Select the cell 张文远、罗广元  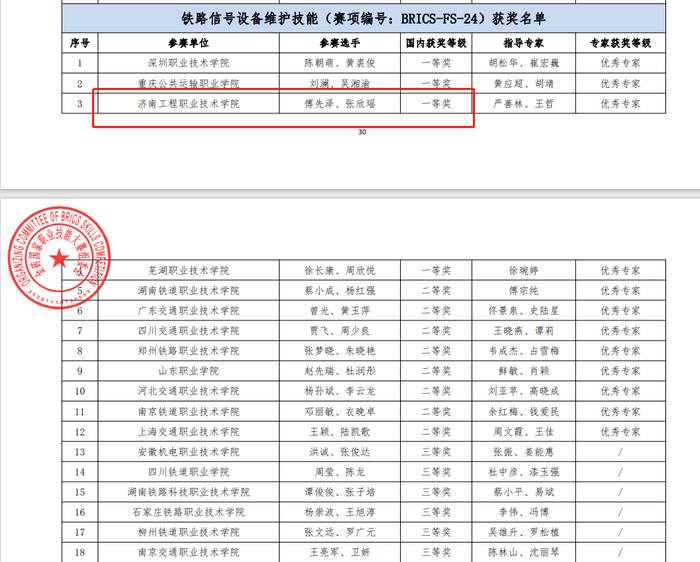340,532
